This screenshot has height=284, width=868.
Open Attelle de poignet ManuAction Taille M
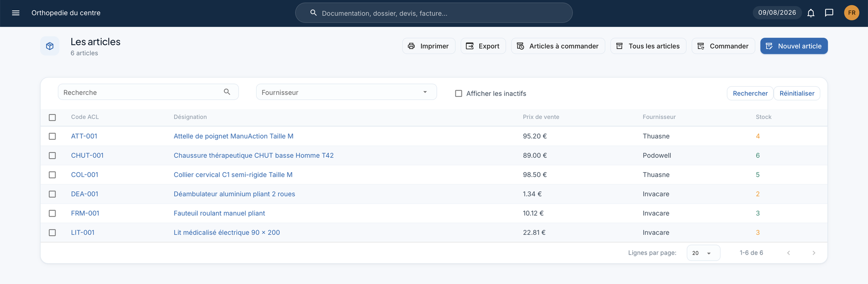pyautogui.click(x=233, y=136)
